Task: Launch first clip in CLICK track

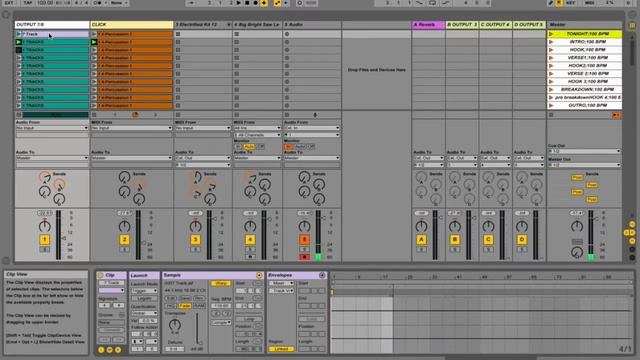Action: pyautogui.click(x=94, y=34)
